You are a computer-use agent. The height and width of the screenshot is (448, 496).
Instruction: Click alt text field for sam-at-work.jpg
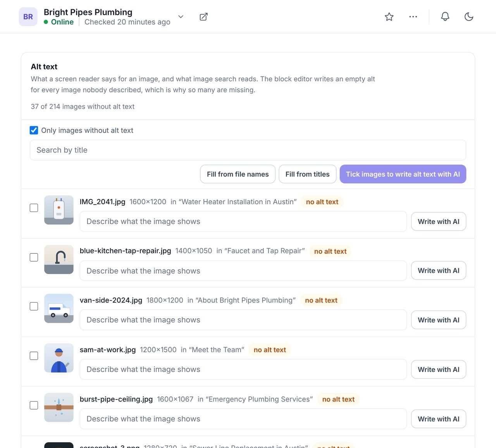tap(243, 369)
